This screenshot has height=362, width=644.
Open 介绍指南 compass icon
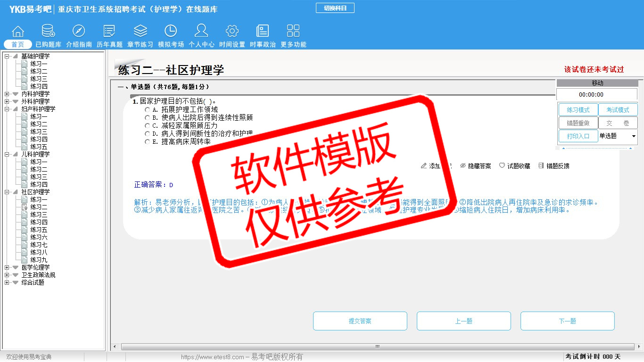[79, 32]
